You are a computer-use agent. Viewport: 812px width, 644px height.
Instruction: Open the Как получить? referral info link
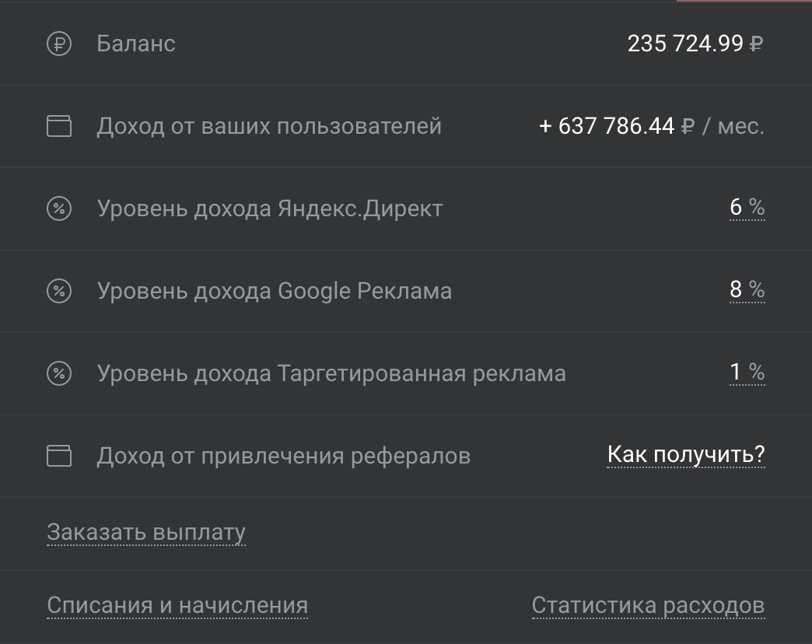point(685,454)
